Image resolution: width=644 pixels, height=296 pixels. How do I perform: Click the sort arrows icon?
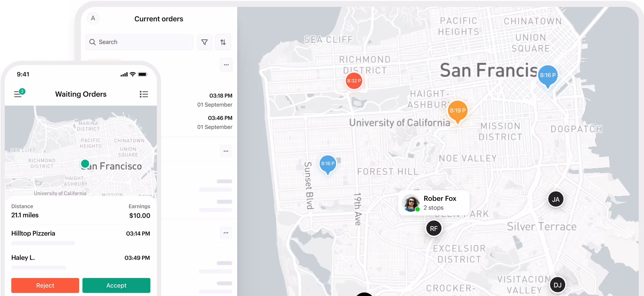(x=223, y=42)
